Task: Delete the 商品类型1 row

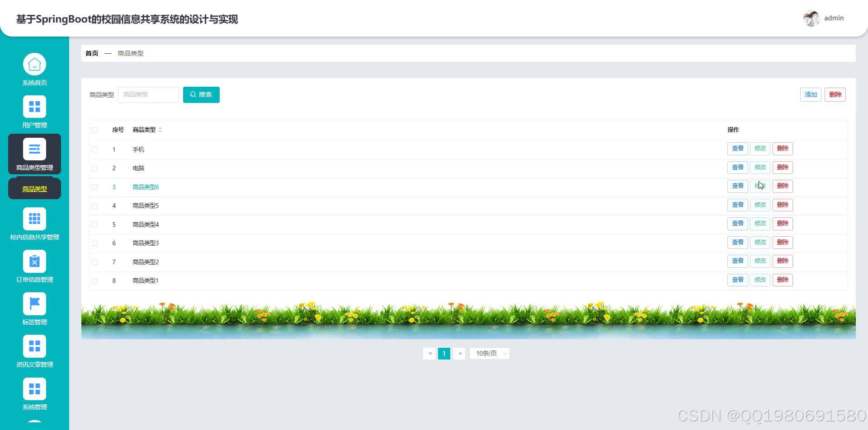Action: pos(783,280)
